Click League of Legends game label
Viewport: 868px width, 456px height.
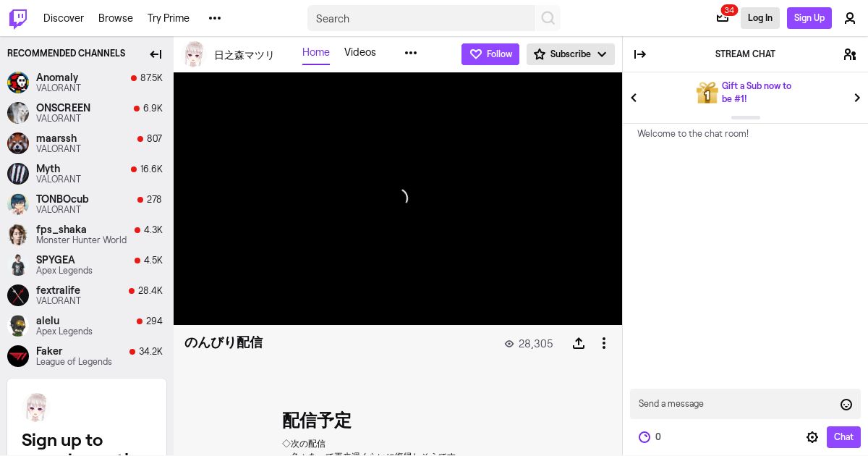point(74,362)
